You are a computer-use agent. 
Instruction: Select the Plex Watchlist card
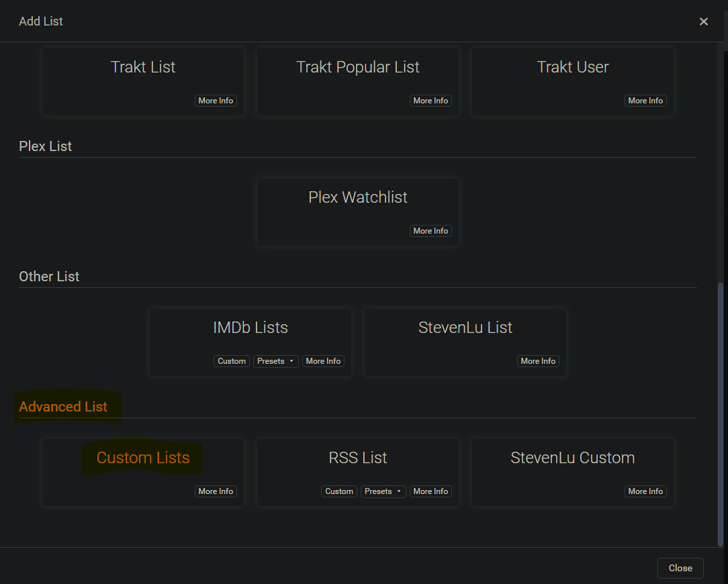358,212
